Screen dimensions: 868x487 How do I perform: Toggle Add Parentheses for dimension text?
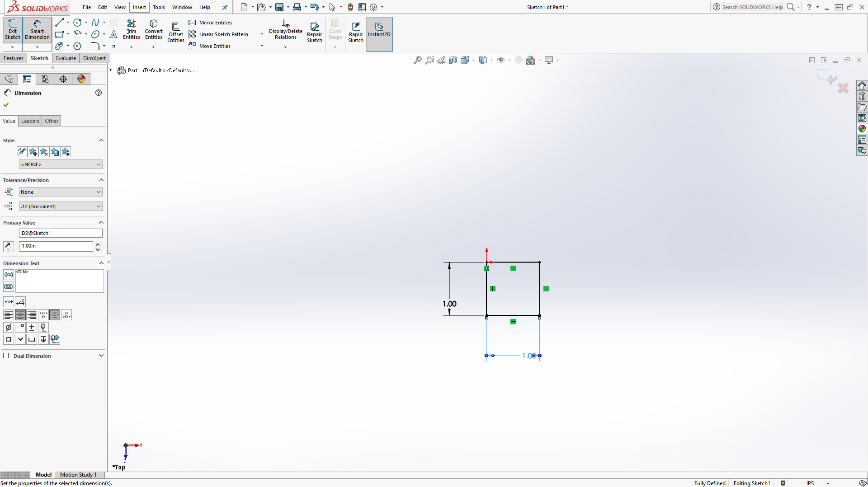pyautogui.click(x=9, y=275)
